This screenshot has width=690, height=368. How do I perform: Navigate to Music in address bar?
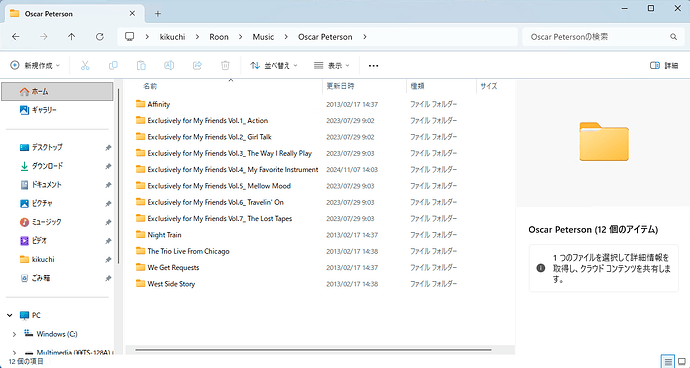(x=263, y=37)
